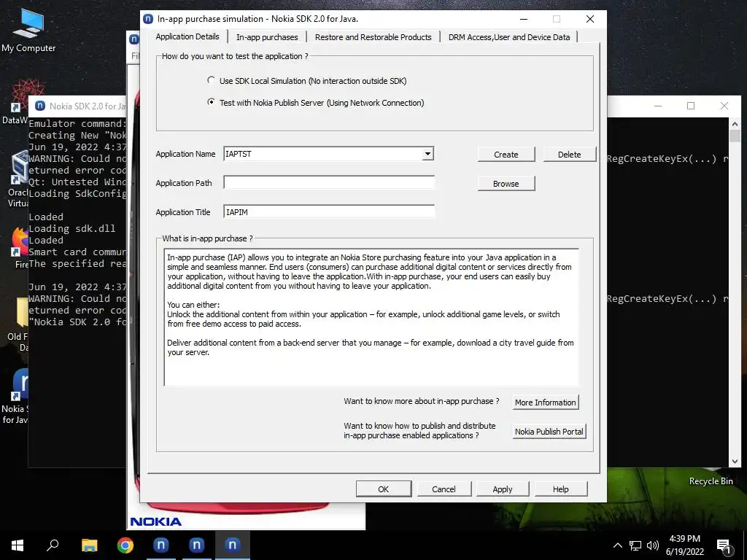Browse for the application path
Viewport: 747px width, 560px height.
click(506, 183)
